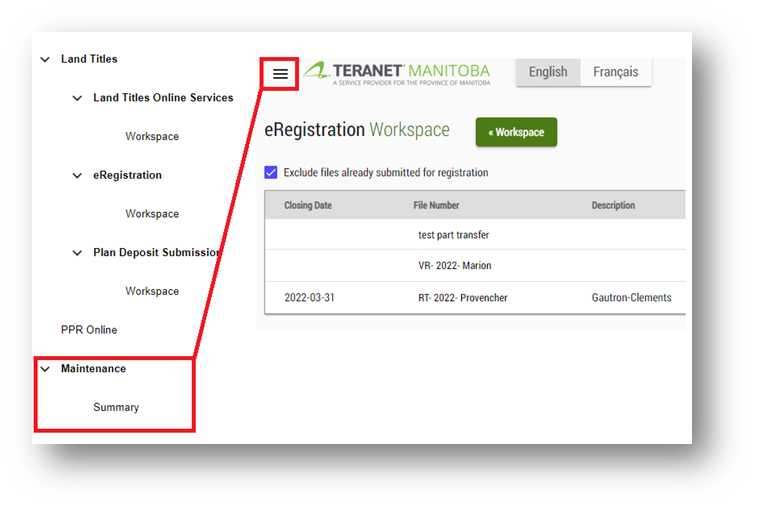Sort by Closing Date column header
757x509 pixels.
308,205
